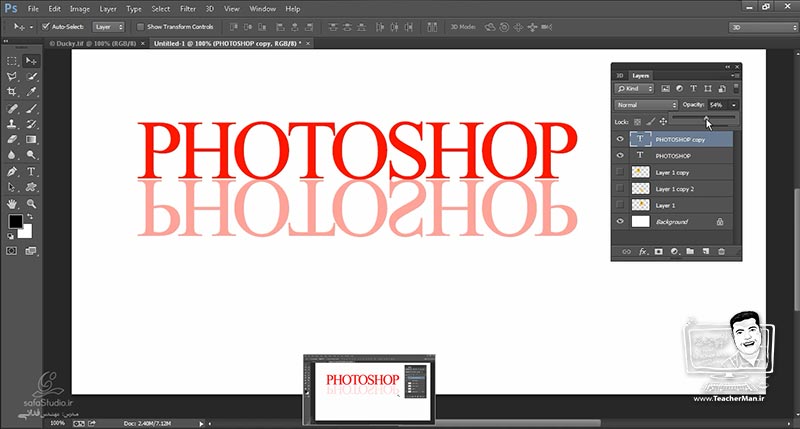This screenshot has height=429, width=800.
Task: Select the Pen tool
Action: [x=12, y=172]
